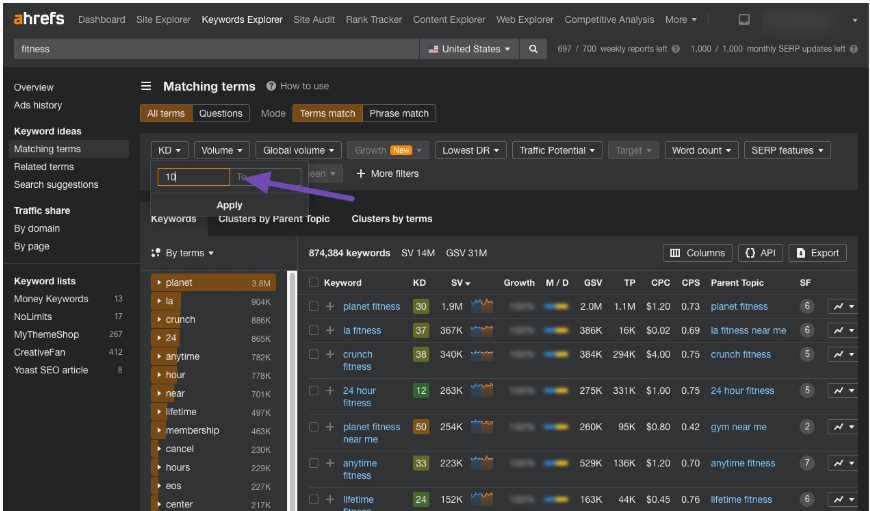Viewport: 870px width, 511px height.
Task: Apply the KD filter
Action: (229, 205)
